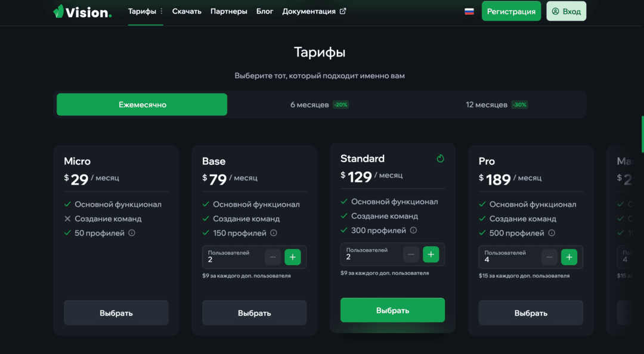This screenshot has width=644, height=354.
Task: Click the page vertical scrollbar
Action: coord(642,134)
